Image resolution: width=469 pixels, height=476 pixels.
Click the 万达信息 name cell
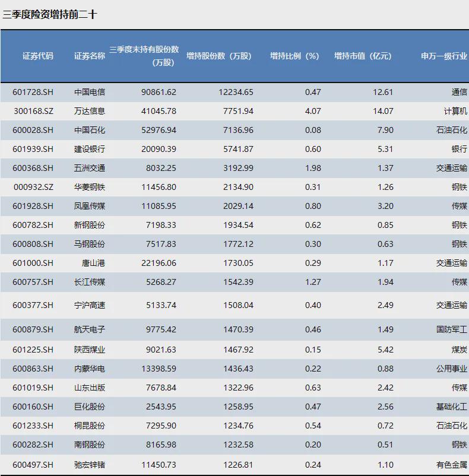point(90,111)
